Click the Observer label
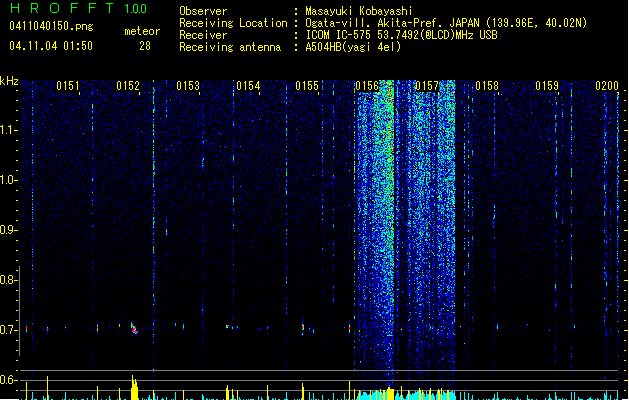This screenshot has height=400, width=629. click(x=203, y=11)
